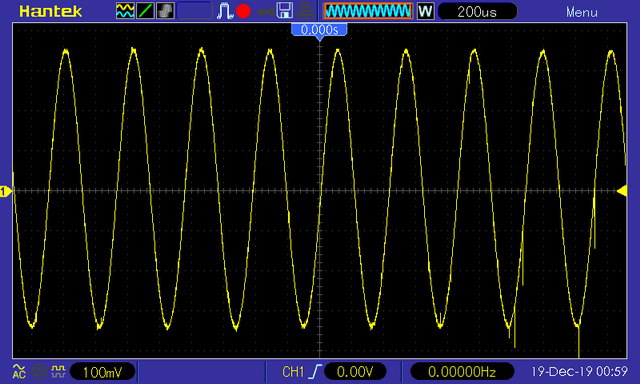Click the grayed printer icon
640x384 pixels.
point(305,11)
